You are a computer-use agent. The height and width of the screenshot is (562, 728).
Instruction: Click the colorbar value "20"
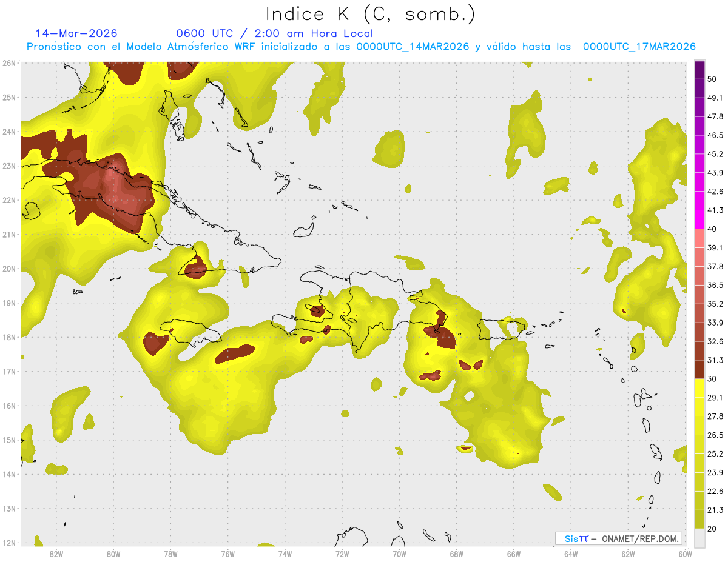[712, 529]
